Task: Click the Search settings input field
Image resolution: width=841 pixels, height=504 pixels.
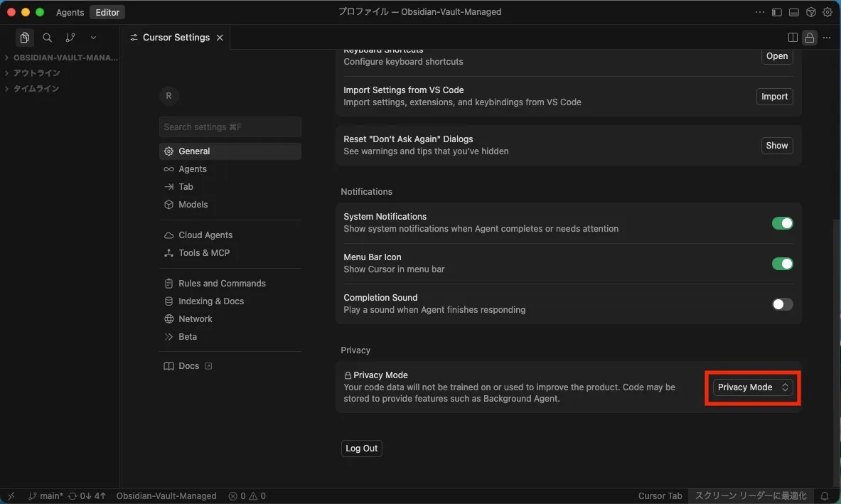Action: [230, 127]
